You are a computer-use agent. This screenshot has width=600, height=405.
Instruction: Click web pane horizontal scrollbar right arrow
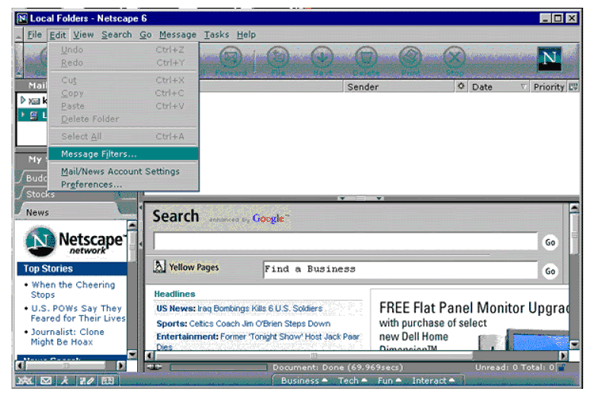pyautogui.click(x=562, y=356)
